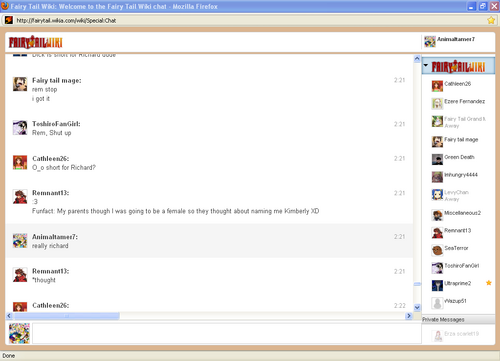Screen dimensions: 500x361
Task: Click the horizontal scrollbar thumb
Action: [x=67, y=316]
